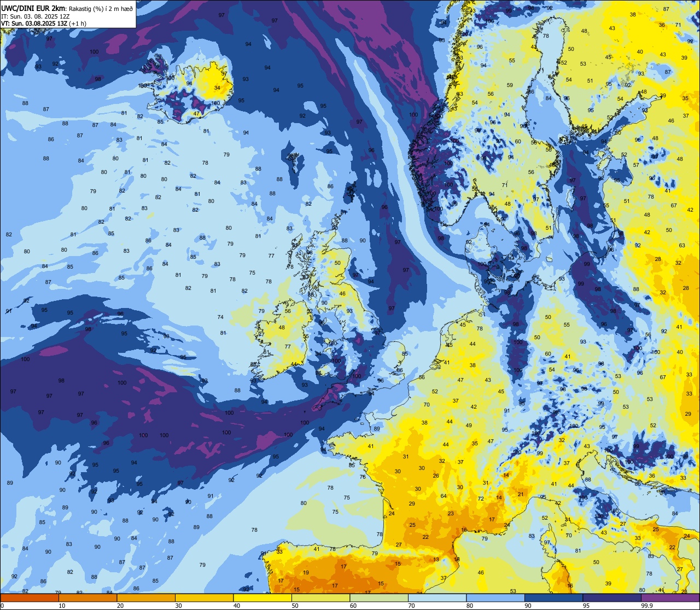Image resolution: width=700 pixels, height=610 pixels.
Task: Select the dark blue legend block between 90 and 95
Action: (553, 598)
